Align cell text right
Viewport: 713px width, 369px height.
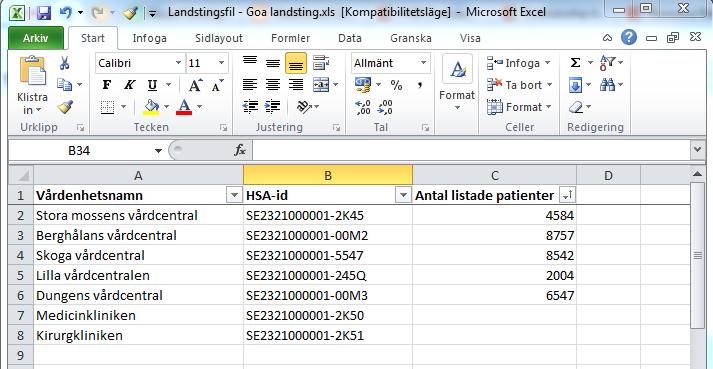(296, 85)
